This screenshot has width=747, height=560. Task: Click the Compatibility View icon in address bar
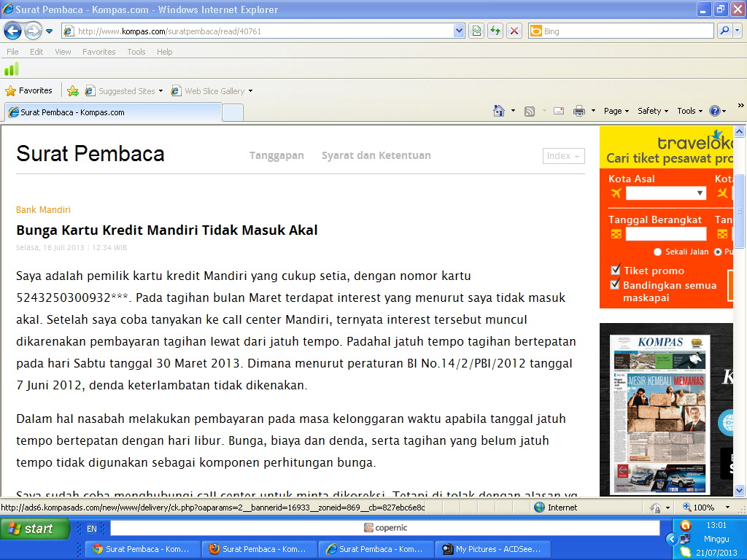pos(476,31)
